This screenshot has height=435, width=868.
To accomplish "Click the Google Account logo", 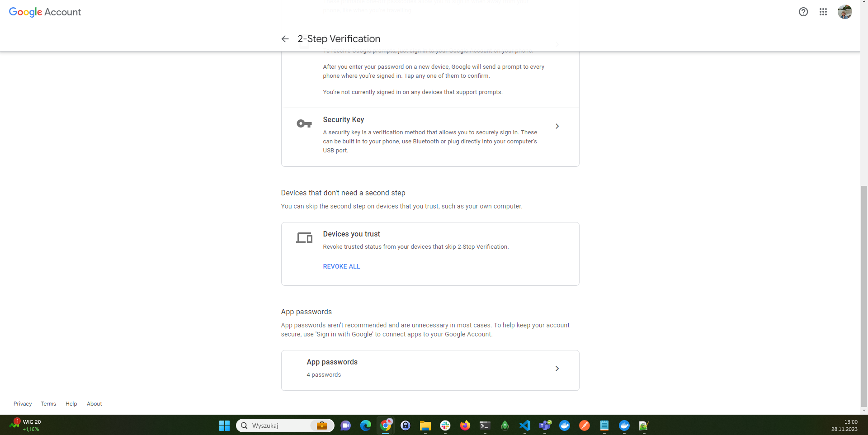I will coord(45,12).
